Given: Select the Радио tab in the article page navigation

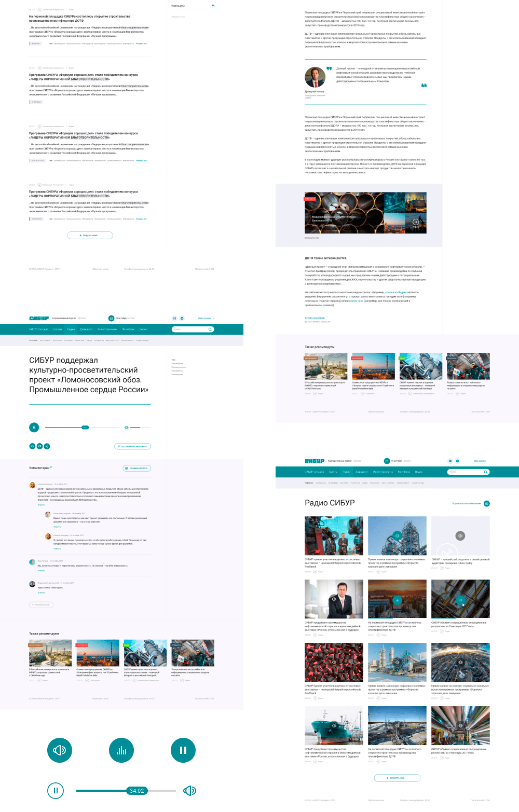Looking at the screenshot, I should tap(71, 329).
